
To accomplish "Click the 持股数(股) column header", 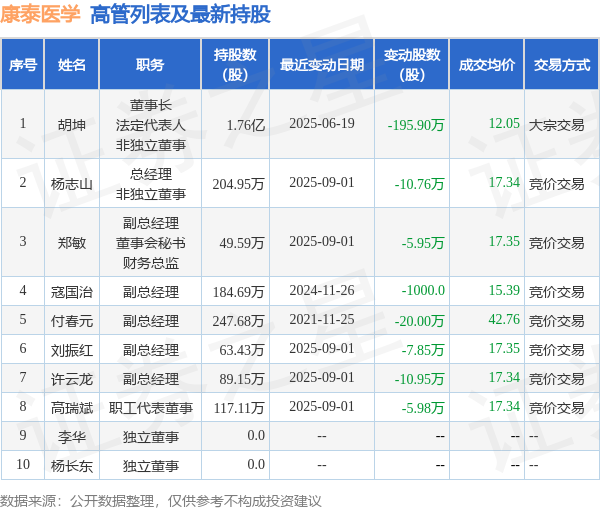I will coord(235,65).
